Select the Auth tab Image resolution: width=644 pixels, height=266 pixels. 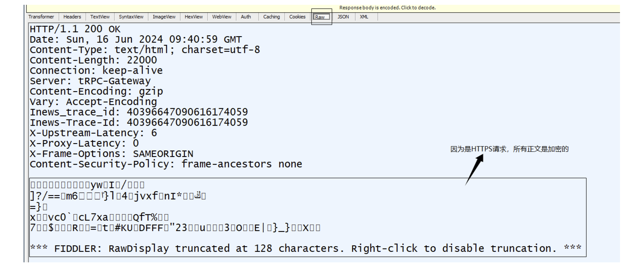(246, 17)
